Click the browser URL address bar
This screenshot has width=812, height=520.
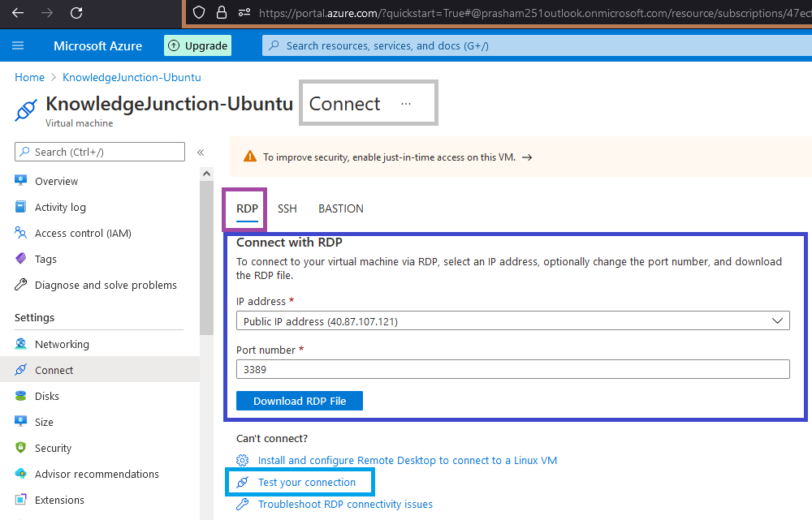(533, 13)
